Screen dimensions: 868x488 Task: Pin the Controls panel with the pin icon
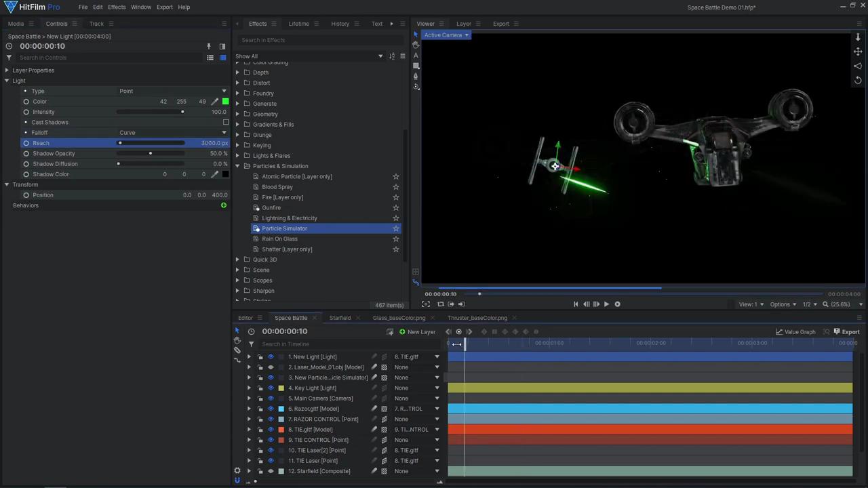[209, 46]
